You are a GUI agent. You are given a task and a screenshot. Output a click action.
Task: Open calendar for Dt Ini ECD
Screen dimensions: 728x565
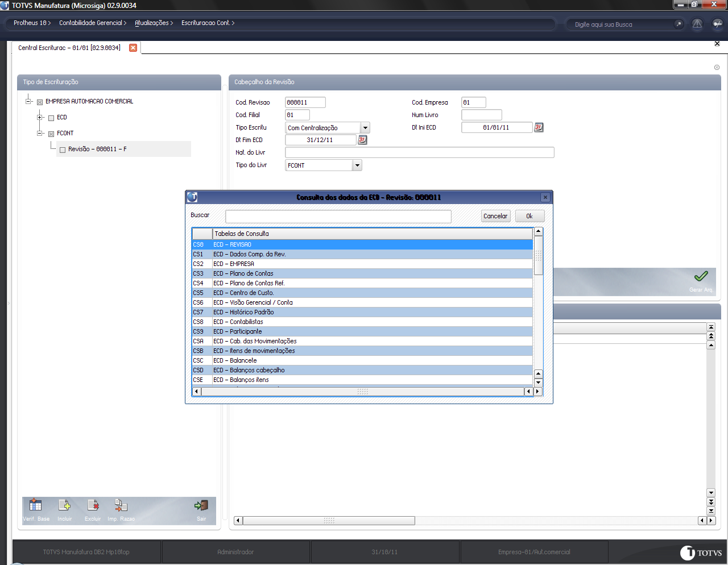539,127
